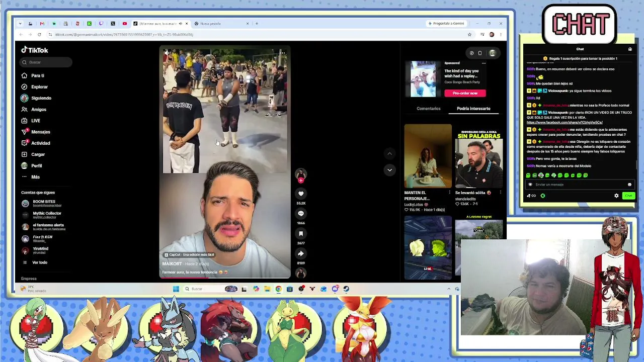Screen dimensions: 644x362
Task: Open the Para ti feed
Action: 33,75
